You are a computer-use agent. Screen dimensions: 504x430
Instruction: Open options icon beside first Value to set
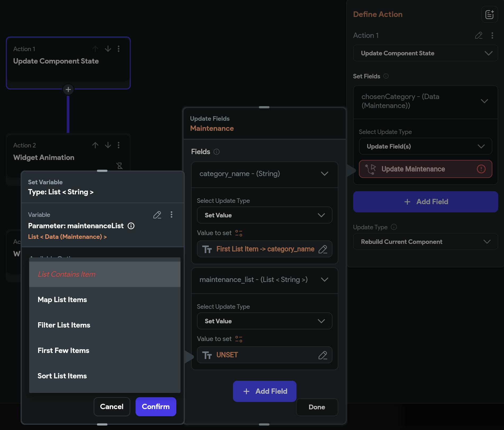(239, 233)
